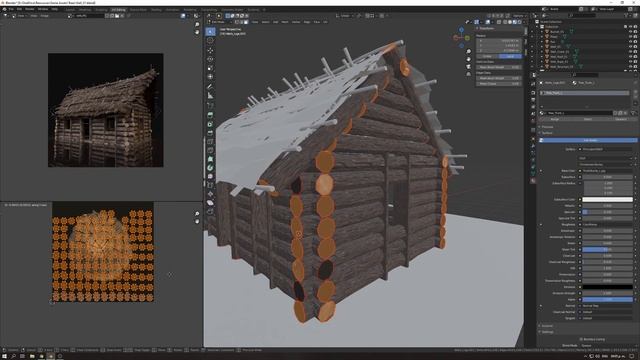
Task: Select the Add Cube tool
Action: tap(210, 105)
